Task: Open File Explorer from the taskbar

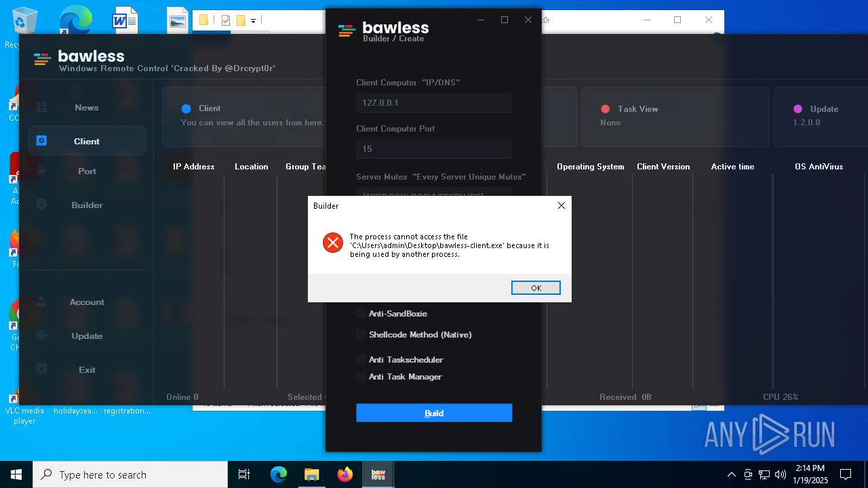Action: coord(311,474)
